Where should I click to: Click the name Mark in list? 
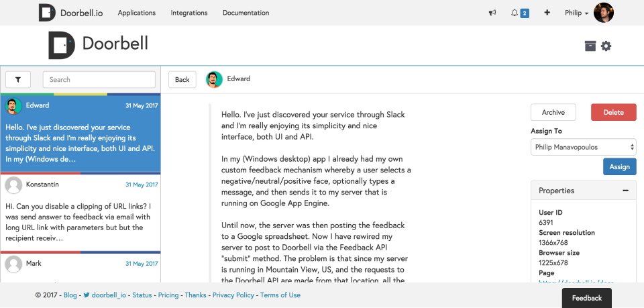tap(34, 263)
